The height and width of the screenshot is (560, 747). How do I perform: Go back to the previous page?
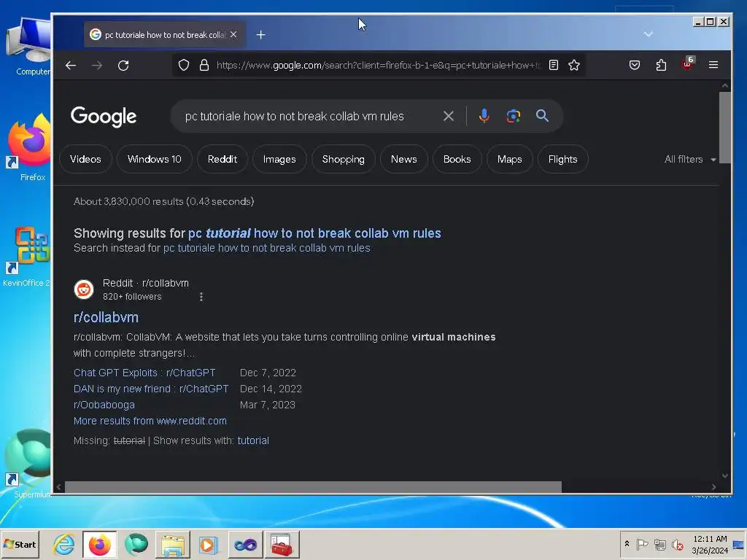click(71, 65)
